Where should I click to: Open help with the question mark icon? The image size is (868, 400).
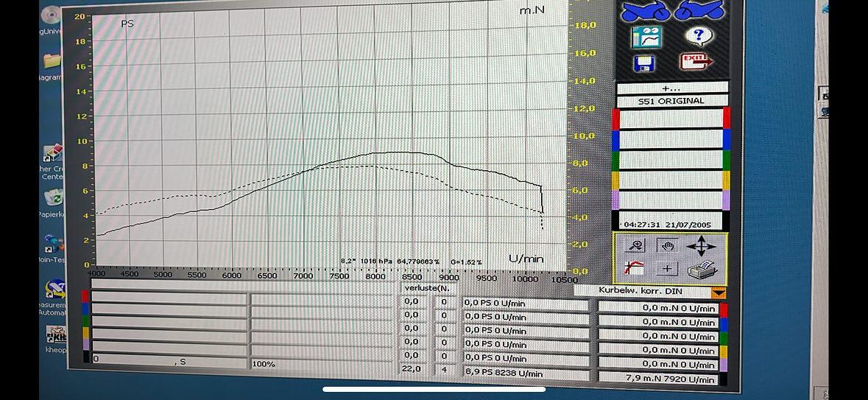(696, 36)
